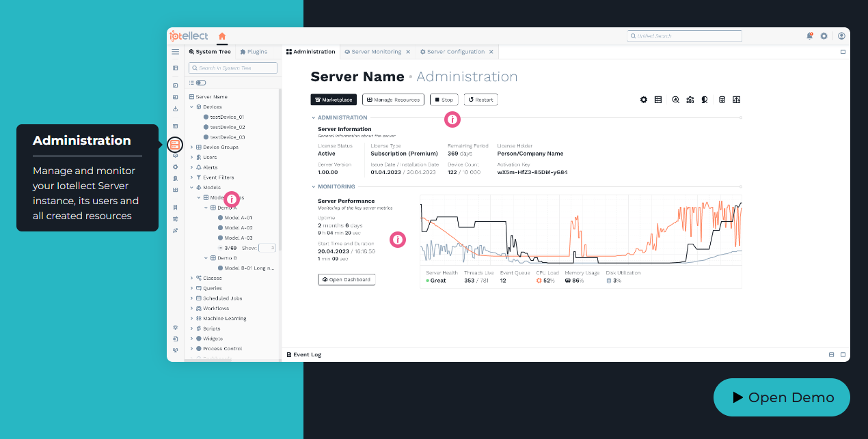Open the notifications bell icon
Viewport: 868px width, 439px height.
point(810,36)
